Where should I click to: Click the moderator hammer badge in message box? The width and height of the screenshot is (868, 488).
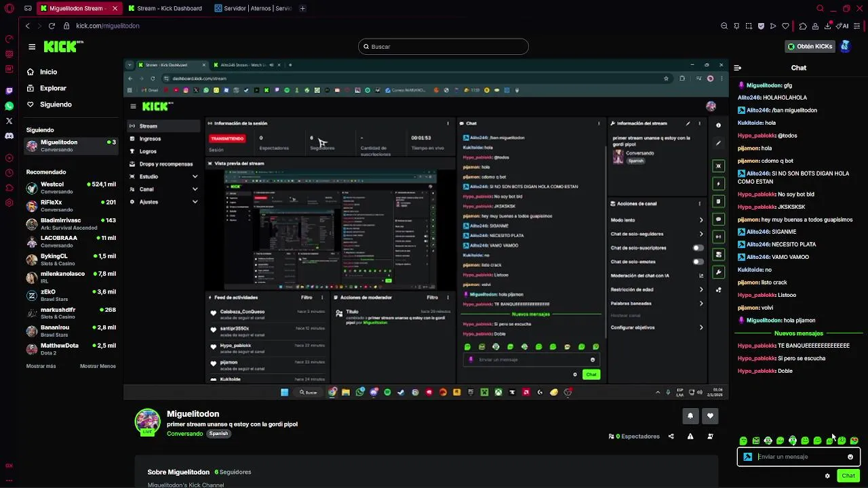[x=748, y=457]
